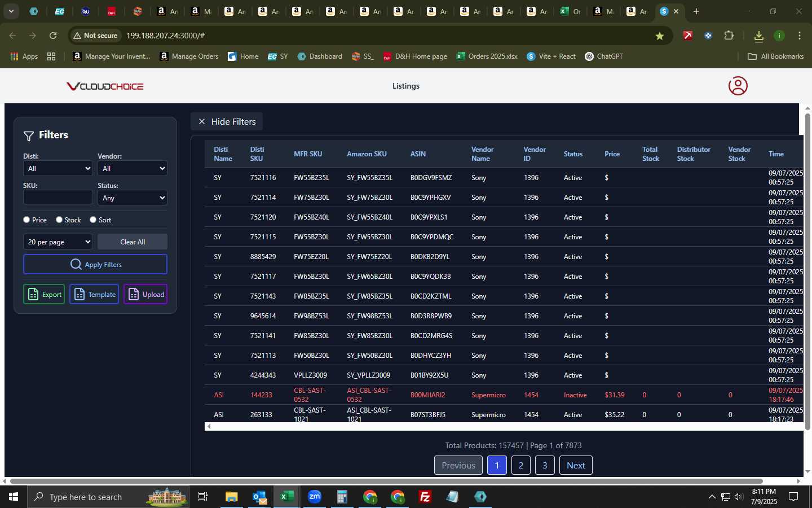Click the Previous page button
This screenshot has height=508, width=812.
point(458,465)
